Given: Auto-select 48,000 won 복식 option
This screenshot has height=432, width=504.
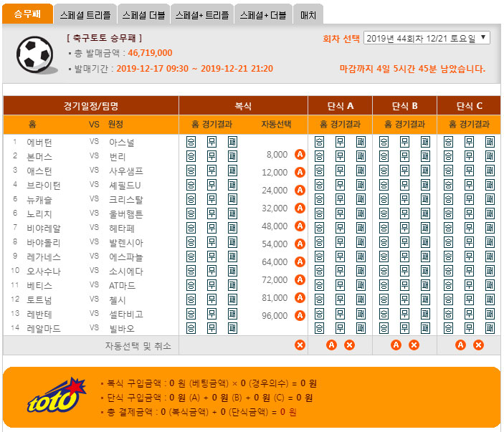Looking at the screenshot, I should 300,226.
